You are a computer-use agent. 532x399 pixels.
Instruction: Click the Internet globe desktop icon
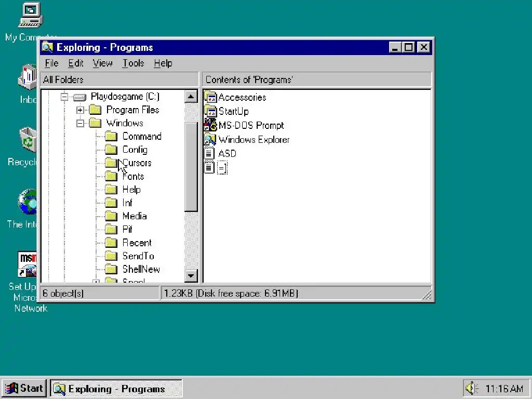click(27, 202)
